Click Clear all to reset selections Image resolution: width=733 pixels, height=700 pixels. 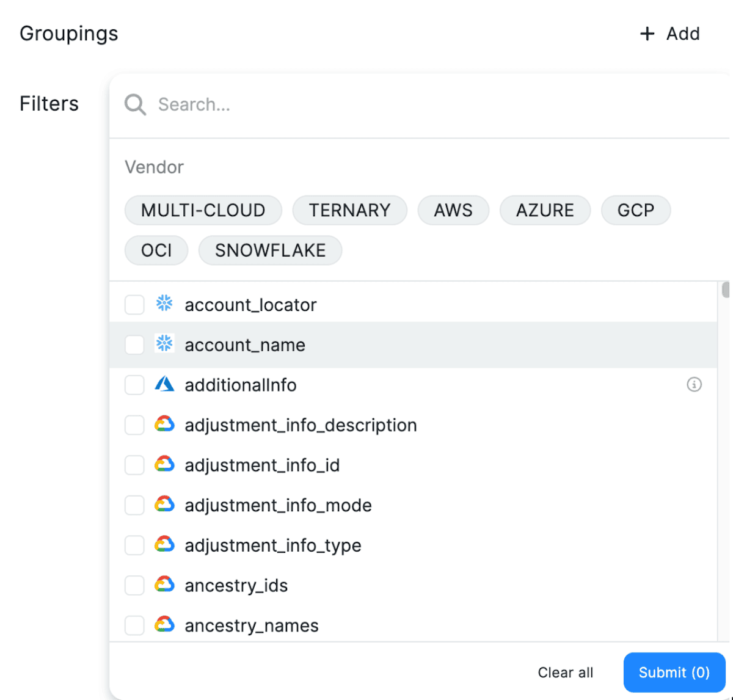pos(566,672)
